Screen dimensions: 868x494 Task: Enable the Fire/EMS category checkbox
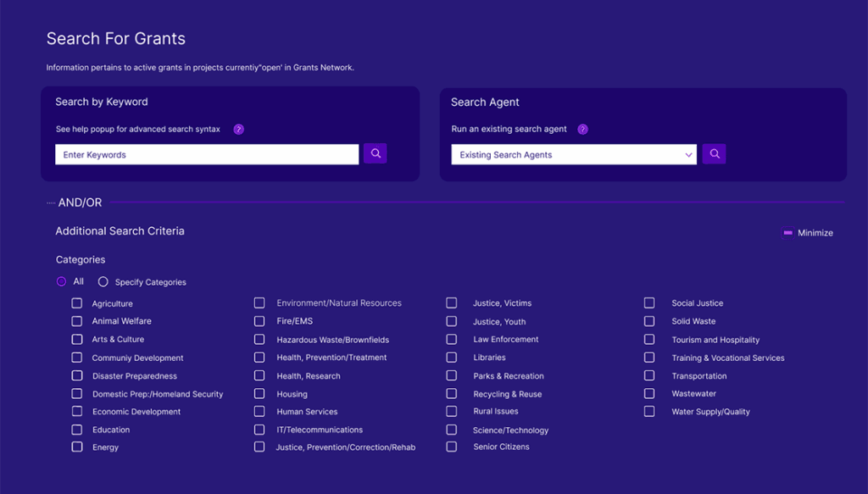point(259,321)
